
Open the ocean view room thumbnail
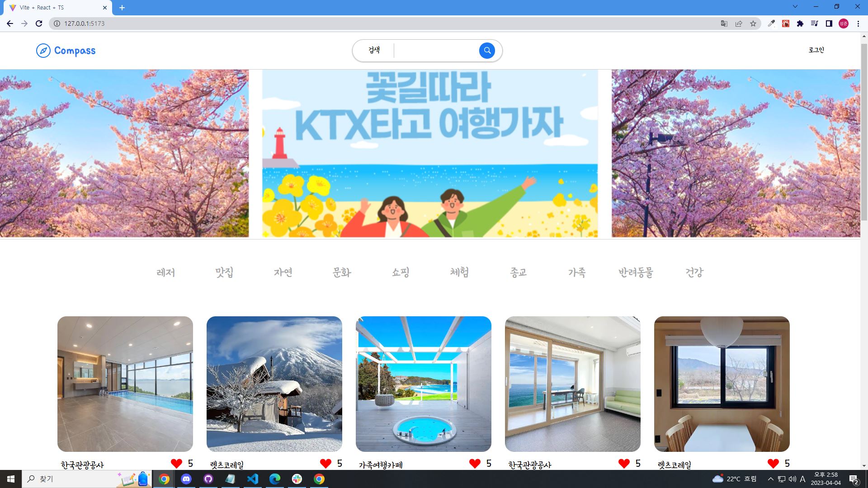click(x=573, y=384)
